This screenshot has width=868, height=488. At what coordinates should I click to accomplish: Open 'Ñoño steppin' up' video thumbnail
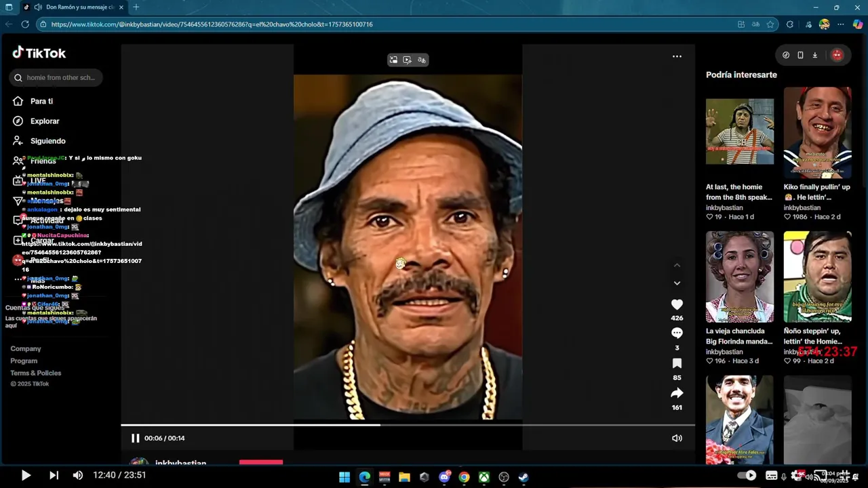point(817,277)
